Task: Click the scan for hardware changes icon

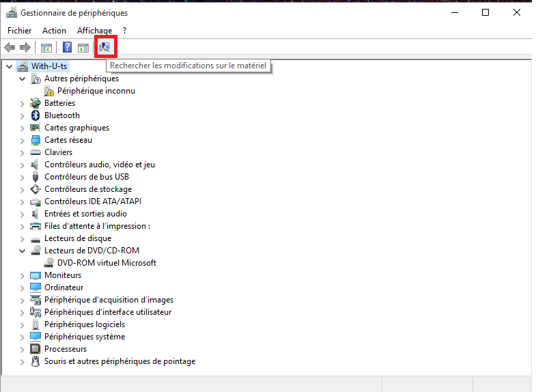Action: (105, 47)
